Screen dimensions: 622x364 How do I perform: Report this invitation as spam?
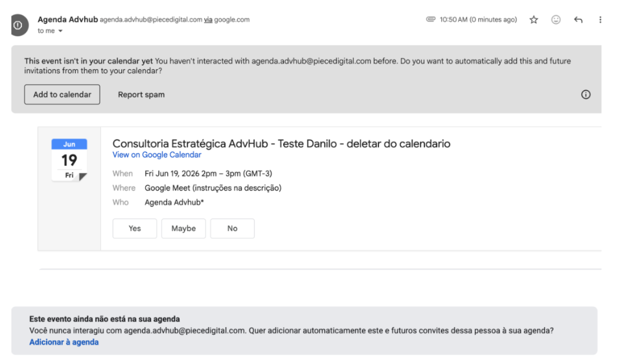click(141, 95)
